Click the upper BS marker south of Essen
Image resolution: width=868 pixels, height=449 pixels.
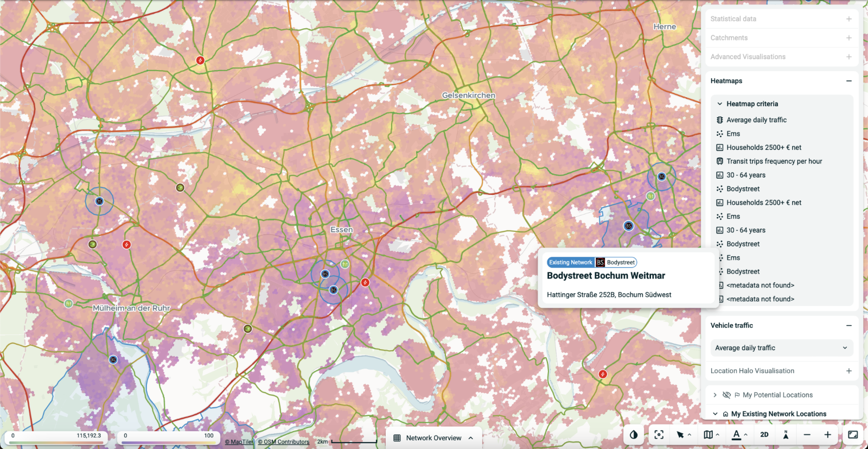pos(325,274)
